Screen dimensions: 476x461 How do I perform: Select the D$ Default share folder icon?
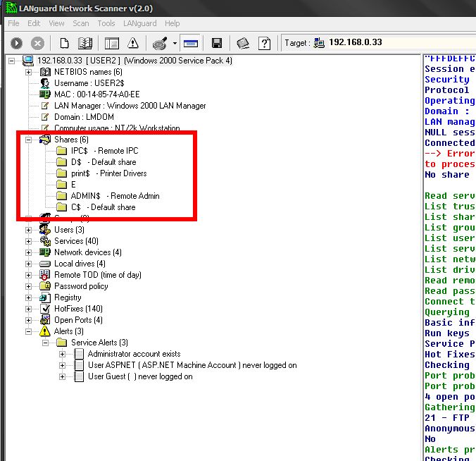coord(62,161)
